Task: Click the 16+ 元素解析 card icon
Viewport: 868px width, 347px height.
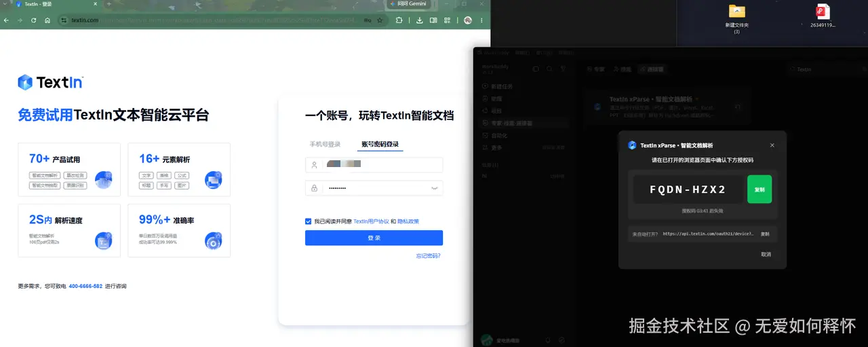Action: (x=213, y=180)
